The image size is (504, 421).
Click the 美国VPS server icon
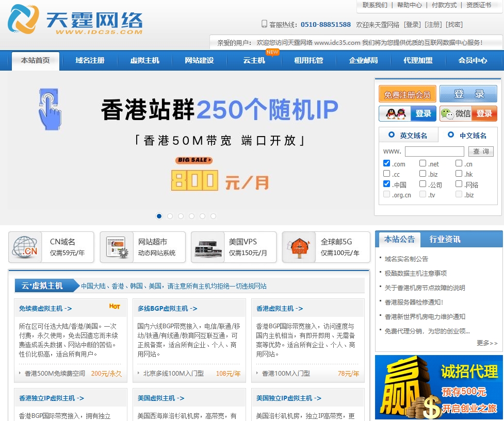[208, 247]
